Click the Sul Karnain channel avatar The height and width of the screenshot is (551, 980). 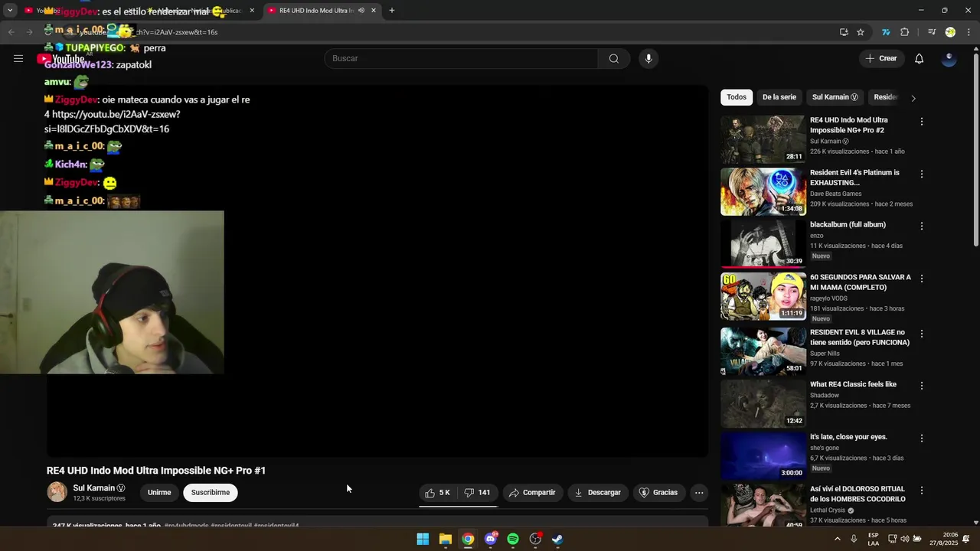57,492
